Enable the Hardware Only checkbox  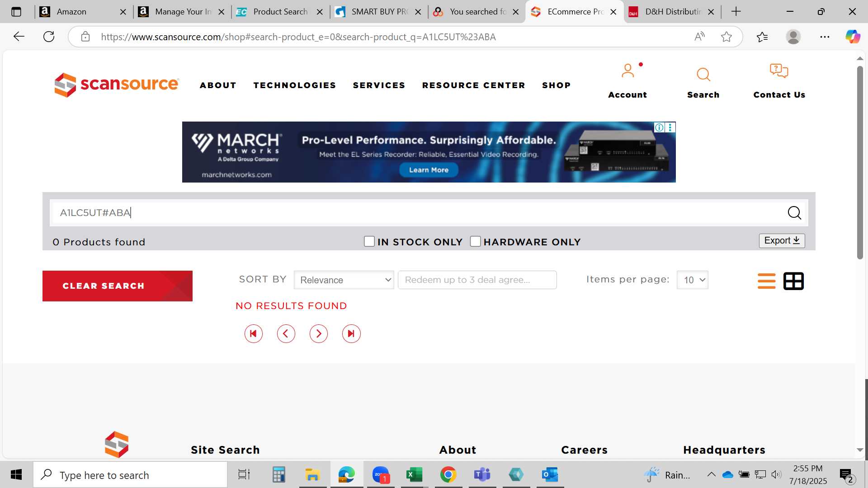tap(475, 241)
